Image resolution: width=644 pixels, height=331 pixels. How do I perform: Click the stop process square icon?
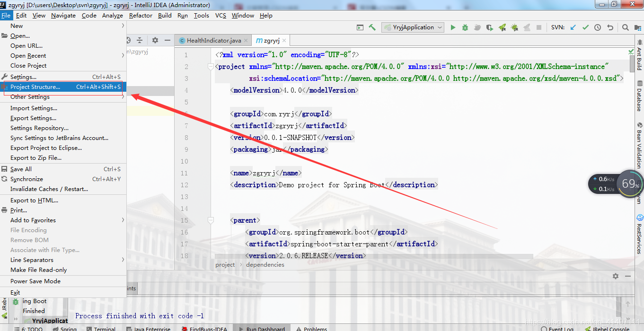click(x=539, y=27)
